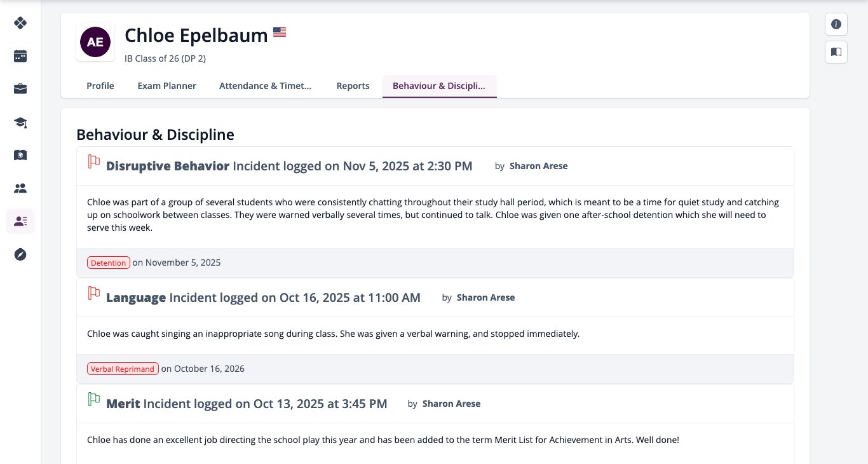Click the info circle icon at top right
This screenshot has height=464, width=868.
pyautogui.click(x=836, y=24)
